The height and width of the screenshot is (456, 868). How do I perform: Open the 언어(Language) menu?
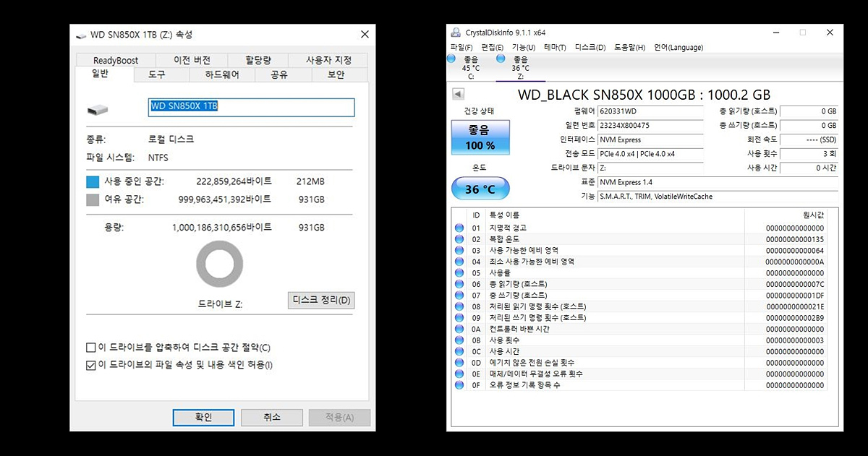click(678, 48)
